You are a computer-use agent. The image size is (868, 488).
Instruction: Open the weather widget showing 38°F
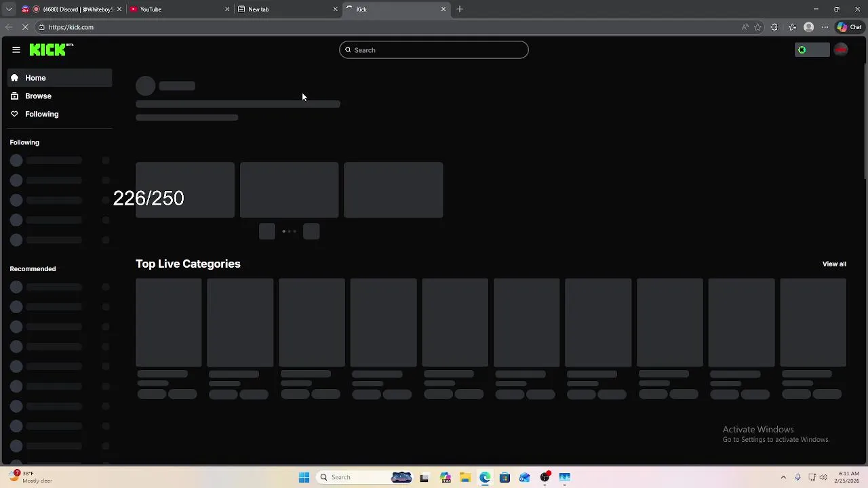pos(31,477)
